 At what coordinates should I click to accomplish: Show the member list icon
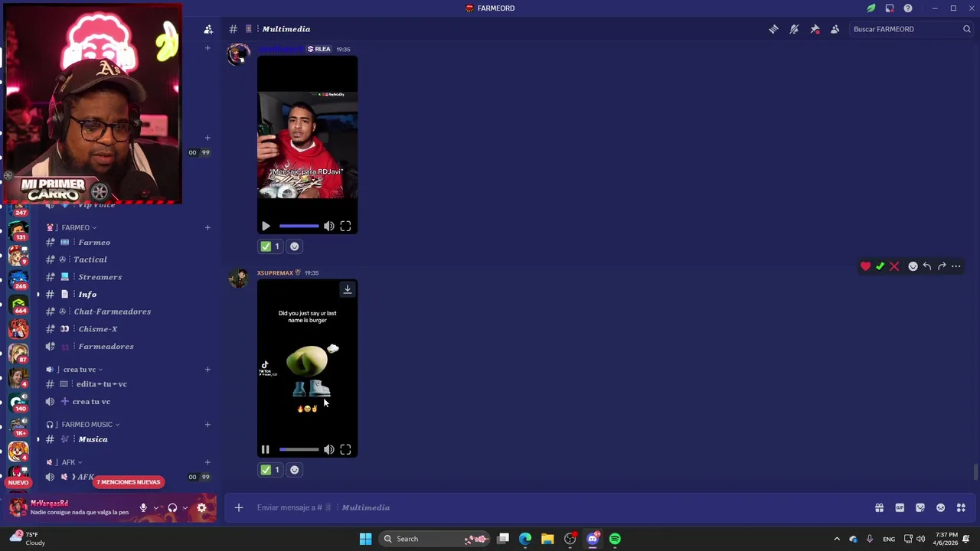point(835,29)
